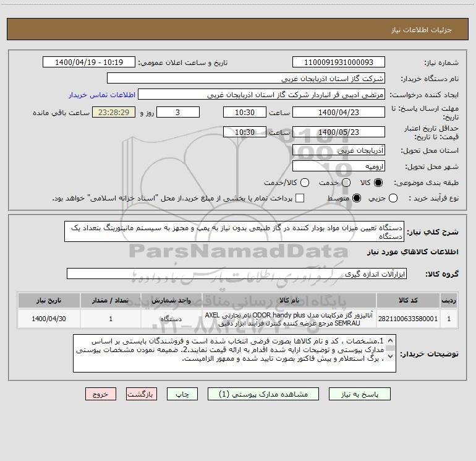
Task: Tick the Islamic treasury payment checkbox
Action: pyautogui.click(x=300, y=198)
